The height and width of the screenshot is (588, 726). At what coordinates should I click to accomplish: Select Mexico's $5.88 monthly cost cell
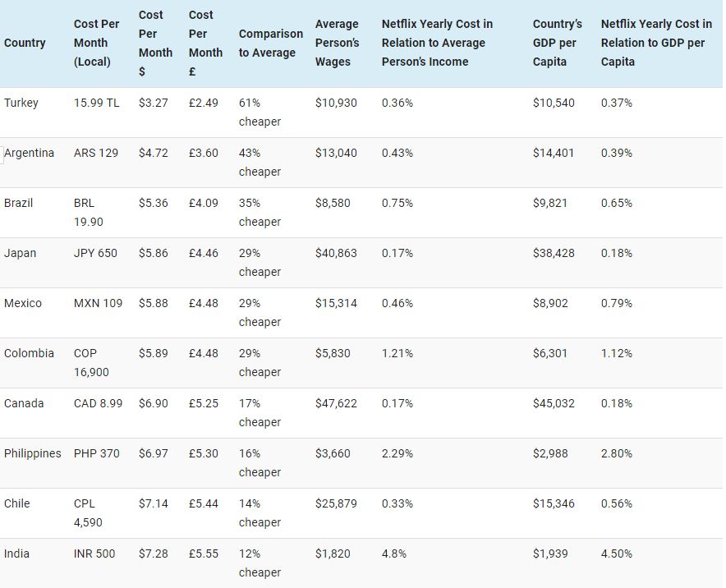(153, 303)
